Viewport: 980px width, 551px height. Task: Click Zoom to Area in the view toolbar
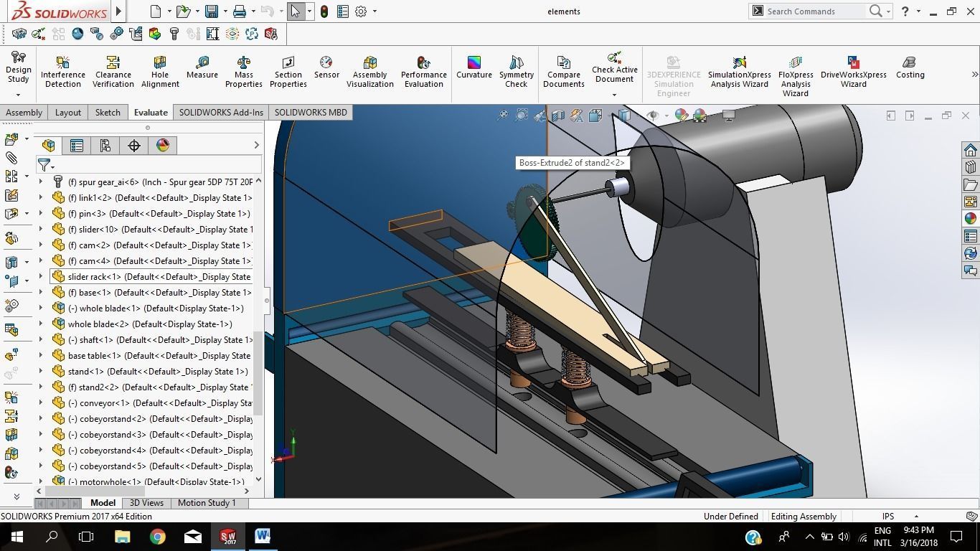point(522,115)
